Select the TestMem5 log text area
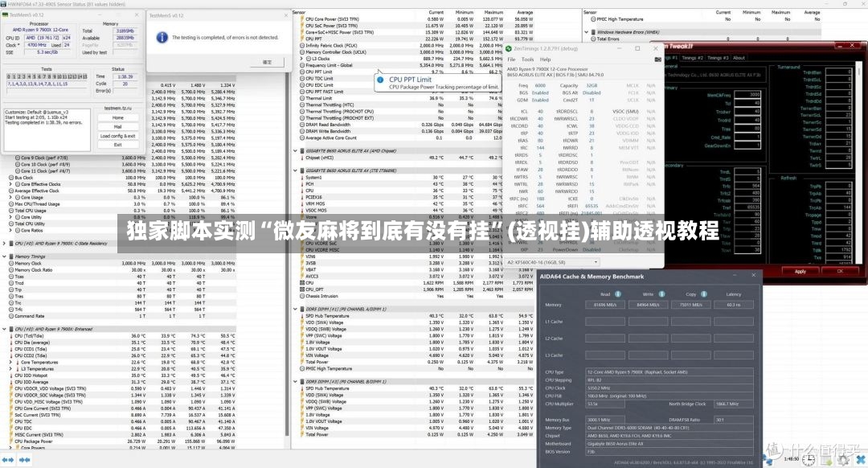 point(47,129)
